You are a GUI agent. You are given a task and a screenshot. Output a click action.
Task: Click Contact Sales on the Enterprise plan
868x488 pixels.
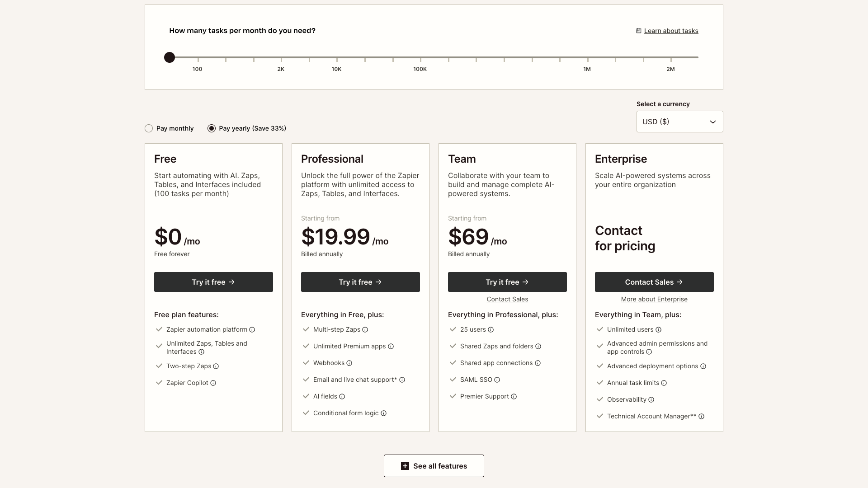pyautogui.click(x=654, y=282)
